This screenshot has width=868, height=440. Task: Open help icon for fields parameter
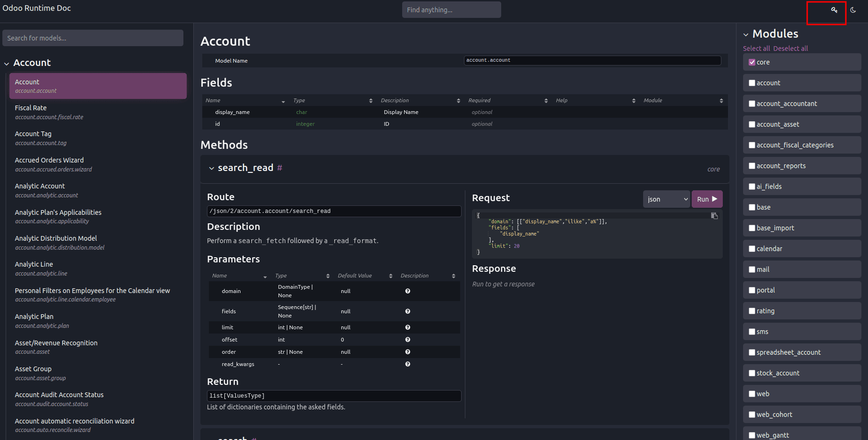coord(408,311)
